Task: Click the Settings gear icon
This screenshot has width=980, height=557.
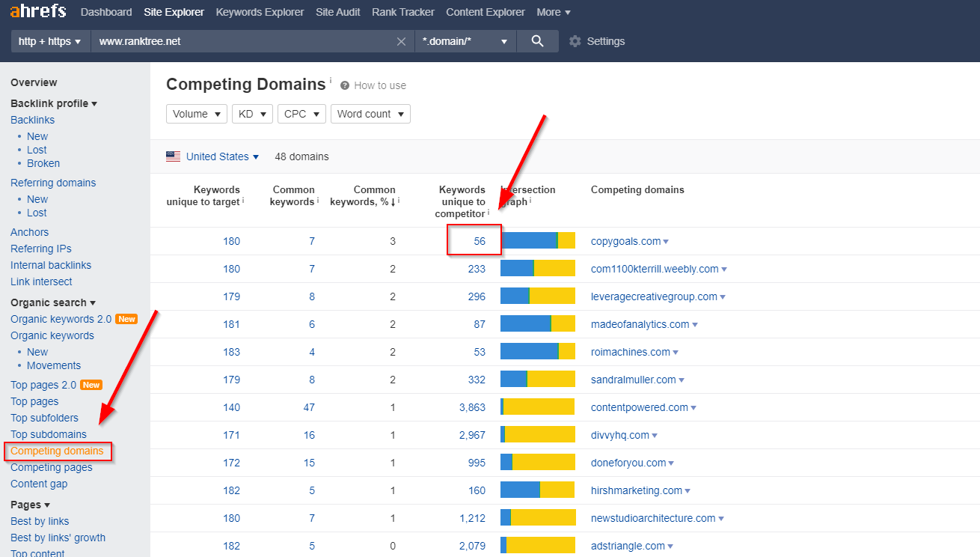Action: pos(575,41)
